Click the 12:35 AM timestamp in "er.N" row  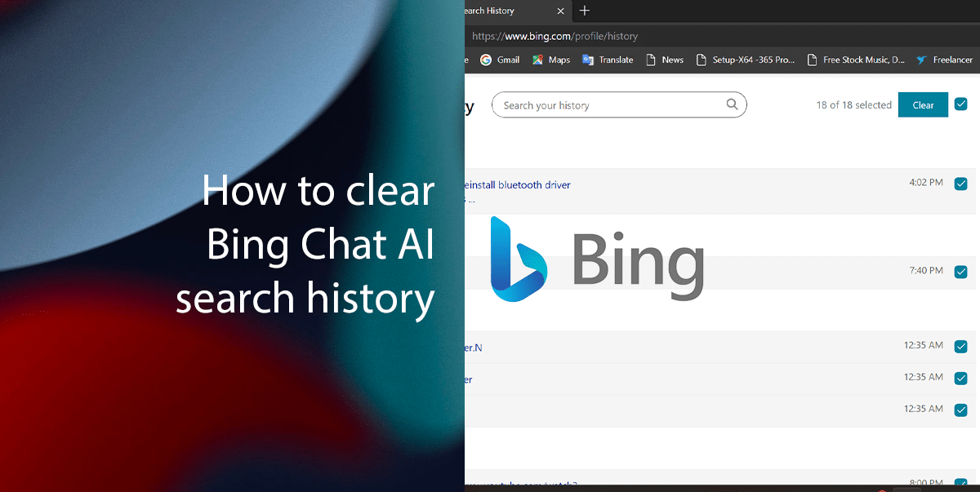924,345
